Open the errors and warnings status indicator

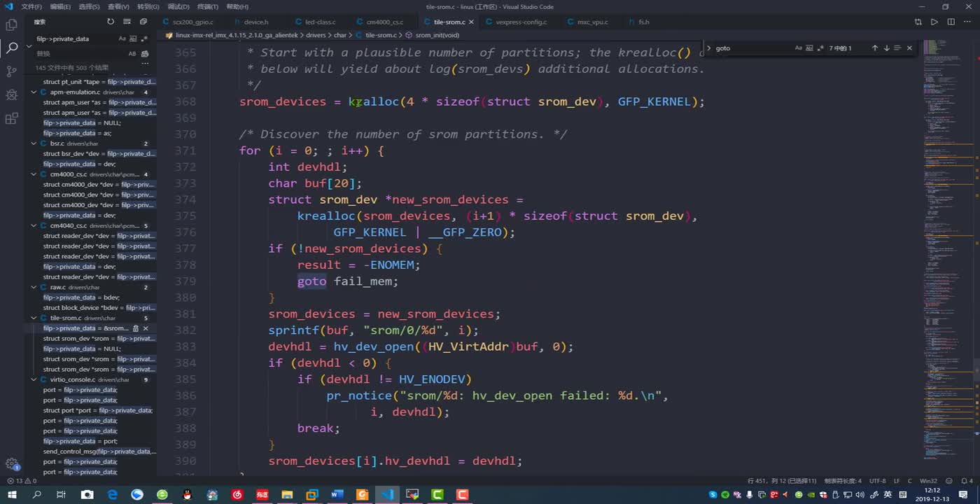point(21,481)
